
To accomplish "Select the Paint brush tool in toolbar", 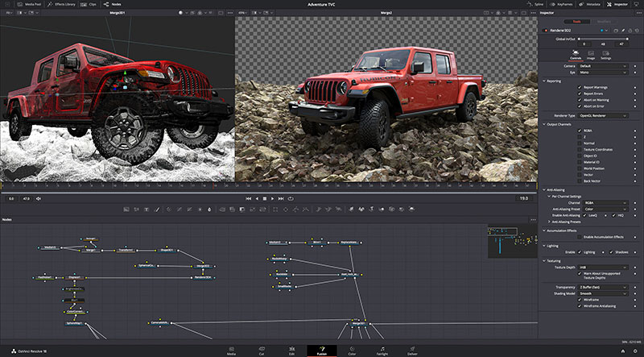I will coord(156,210).
